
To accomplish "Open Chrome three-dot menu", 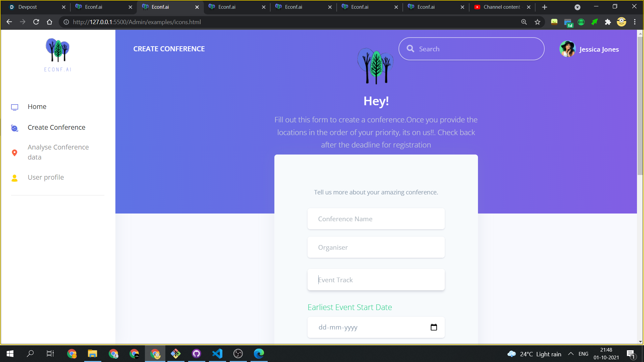I will (x=635, y=22).
